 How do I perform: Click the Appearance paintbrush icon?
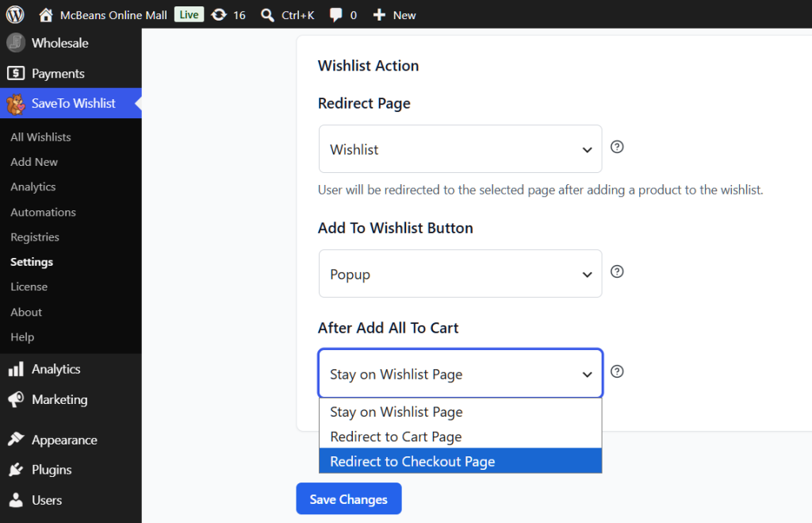(x=16, y=440)
